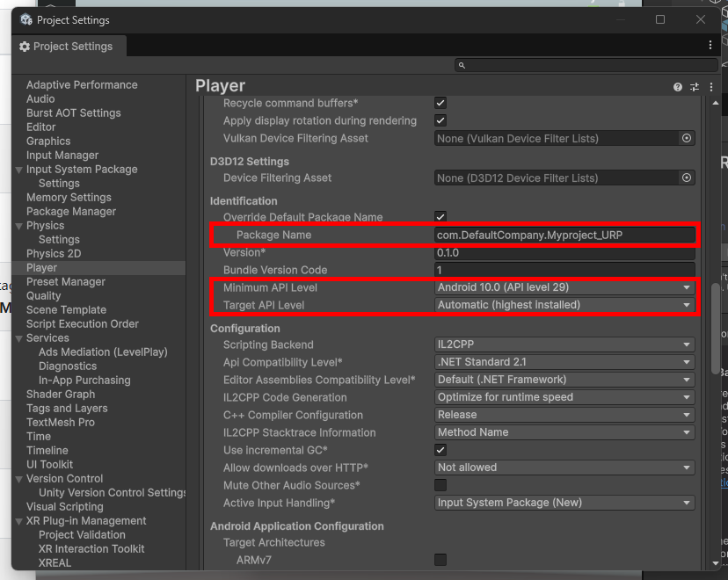This screenshot has height=580, width=728.
Task: Open Adaptive Performance settings
Action: pos(82,85)
